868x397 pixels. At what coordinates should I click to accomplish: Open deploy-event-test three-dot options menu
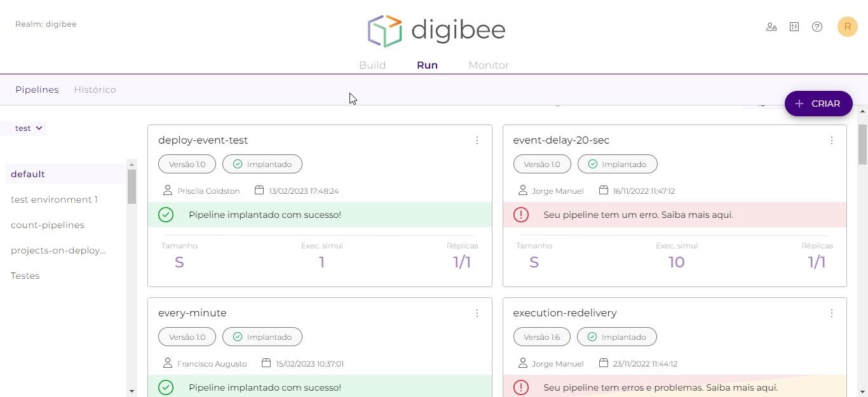point(477,140)
